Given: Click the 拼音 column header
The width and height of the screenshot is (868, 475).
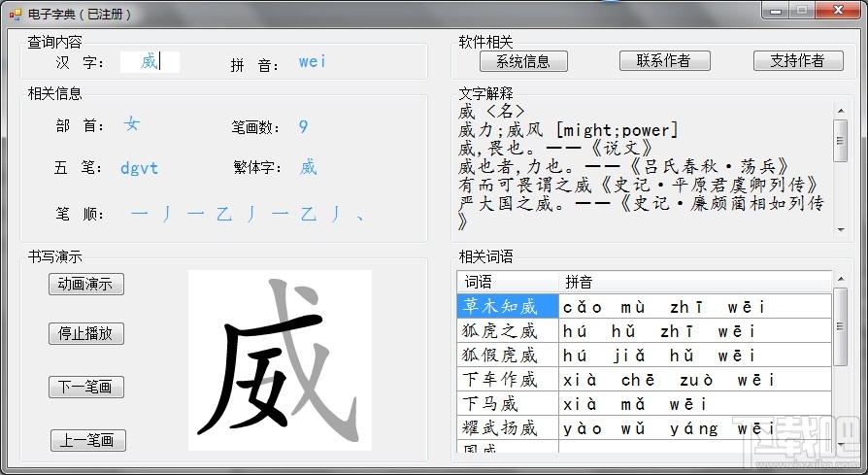Looking at the screenshot, I should click(x=695, y=282).
